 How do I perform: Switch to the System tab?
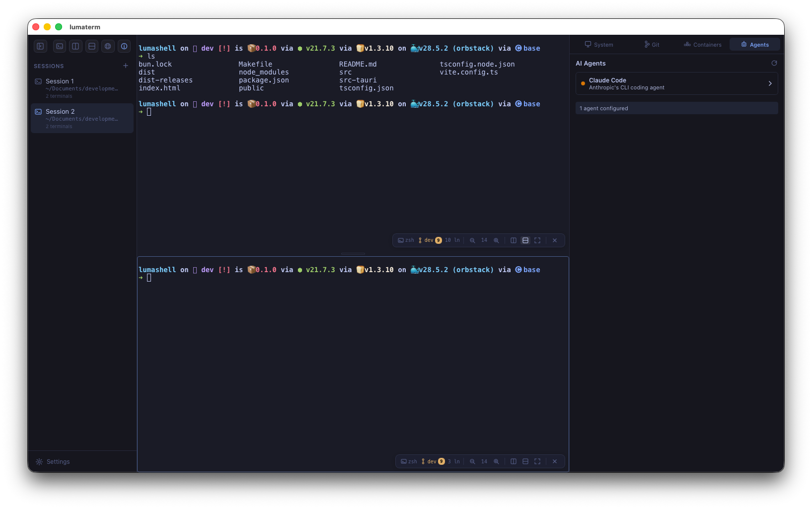(598, 45)
